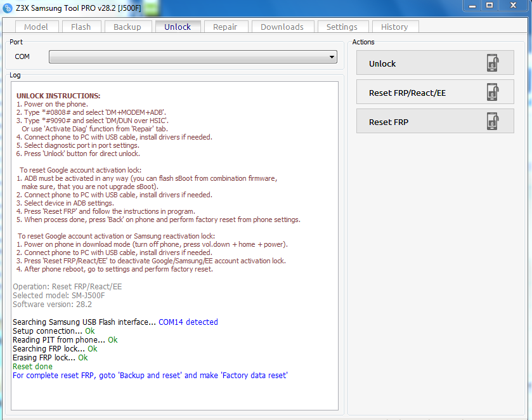Close the Z3X Samsung Tool window
Viewport: 532px width, 420px height.
[x=514, y=6]
